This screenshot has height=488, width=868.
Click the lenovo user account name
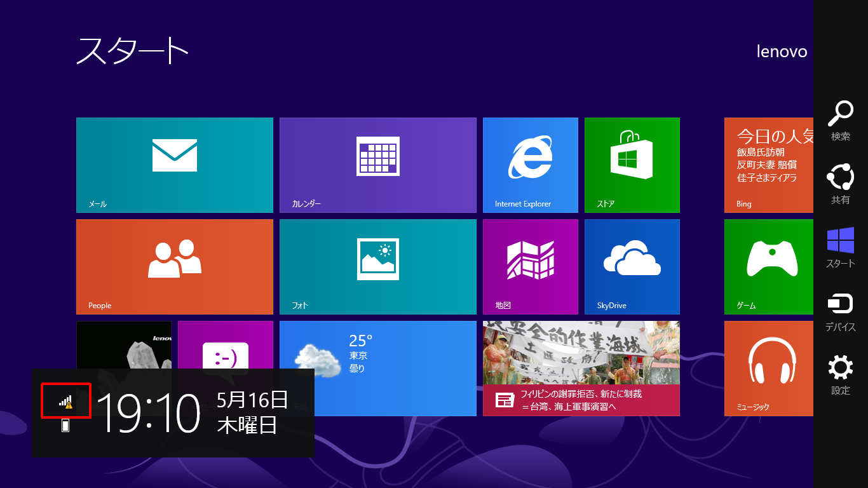[782, 51]
